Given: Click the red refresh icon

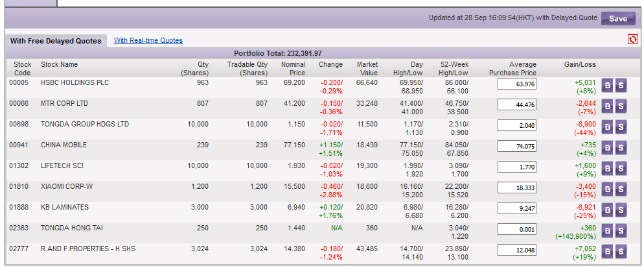Looking at the screenshot, I should point(632,40).
